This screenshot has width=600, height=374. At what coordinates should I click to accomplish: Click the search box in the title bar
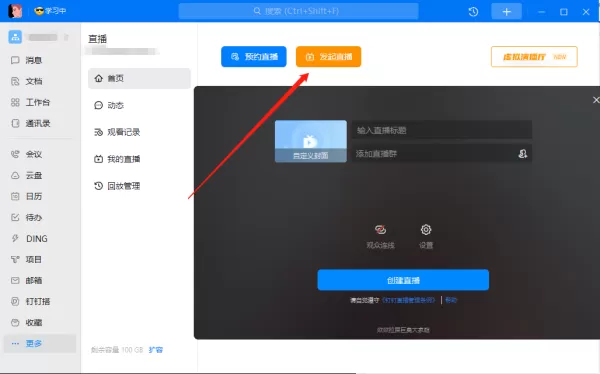[298, 11]
